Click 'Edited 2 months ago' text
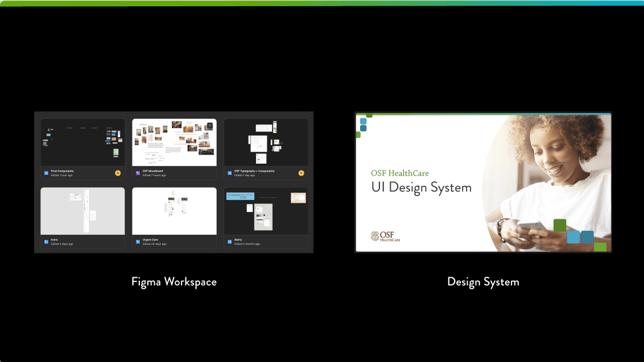The width and height of the screenshot is (644, 362). coord(247,244)
